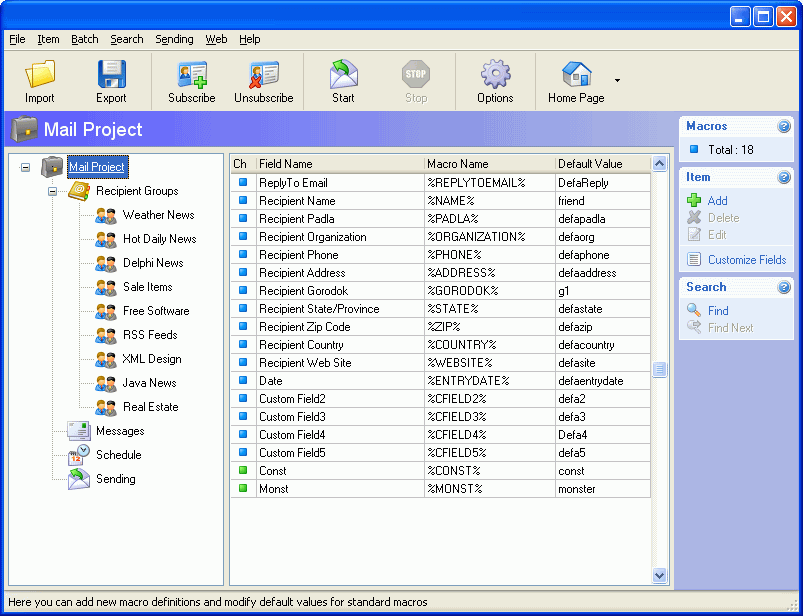This screenshot has width=803, height=616.
Task: Open the Subscribe tool
Action: tap(190, 80)
